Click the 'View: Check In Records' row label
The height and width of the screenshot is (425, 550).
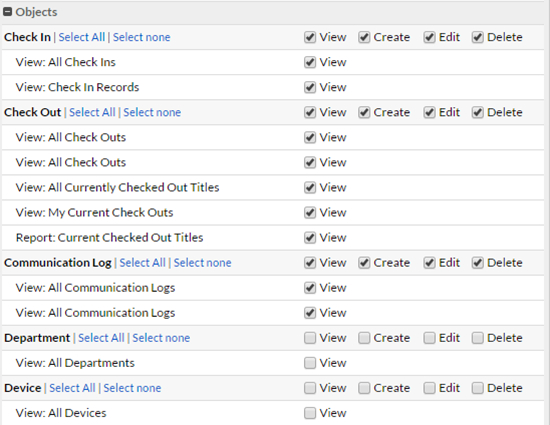pyautogui.click(x=78, y=87)
